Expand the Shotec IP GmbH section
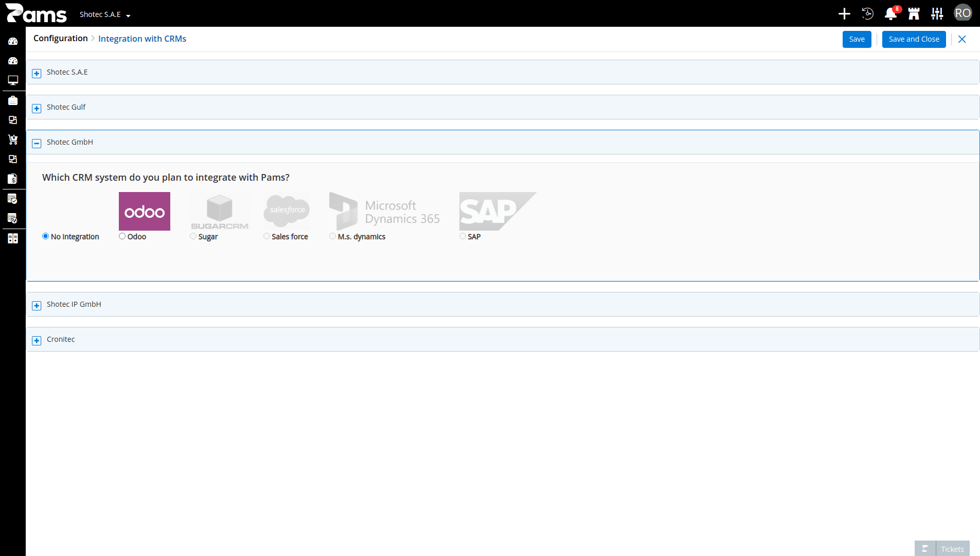Image resolution: width=980 pixels, height=556 pixels. tap(37, 305)
